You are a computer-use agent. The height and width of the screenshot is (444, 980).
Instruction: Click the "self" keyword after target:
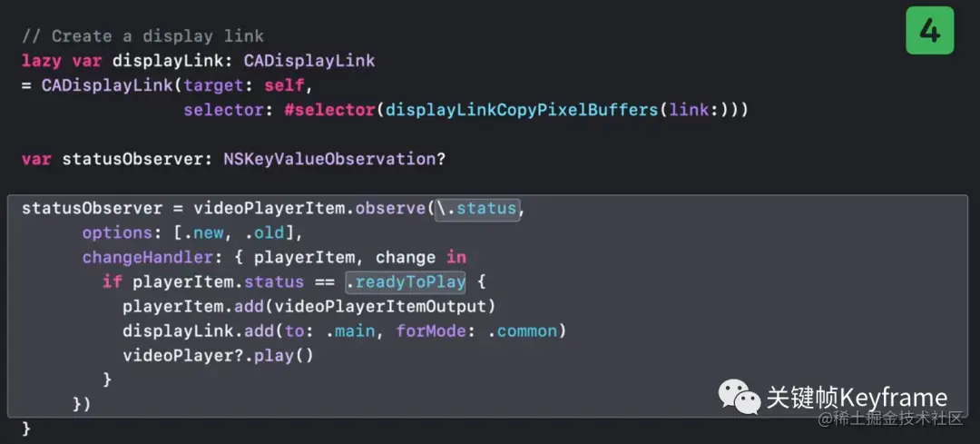pyautogui.click(x=284, y=85)
